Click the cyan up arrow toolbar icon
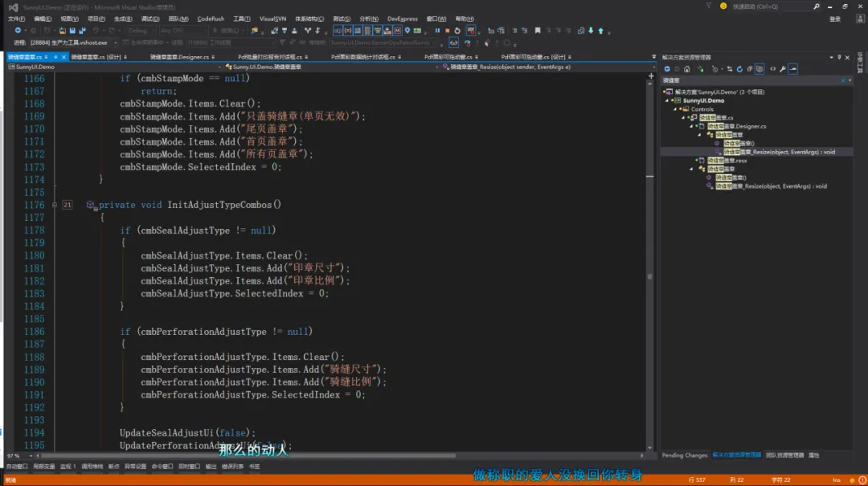This screenshot has height=486, width=868. click(600, 31)
